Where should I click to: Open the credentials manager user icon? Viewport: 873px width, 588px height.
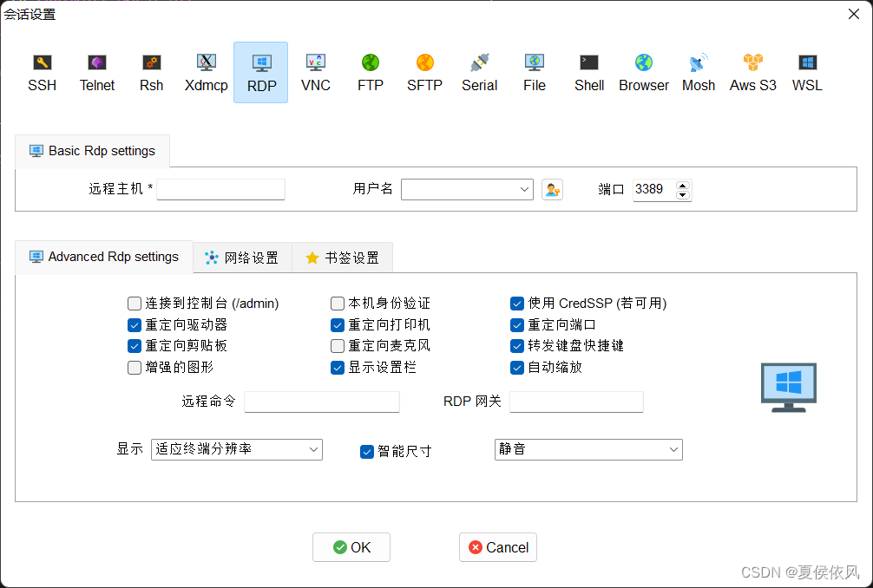[552, 190]
